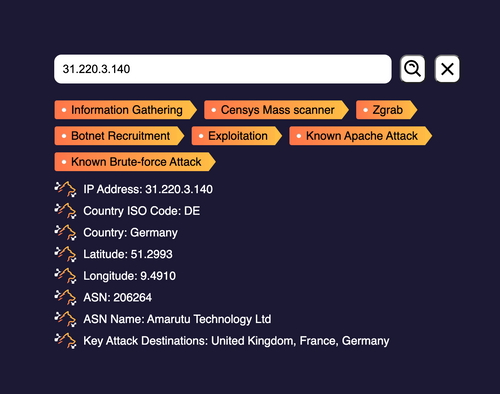The height and width of the screenshot is (394, 500).
Task: Select the Known Brute-force Attack tag
Action: point(135,162)
